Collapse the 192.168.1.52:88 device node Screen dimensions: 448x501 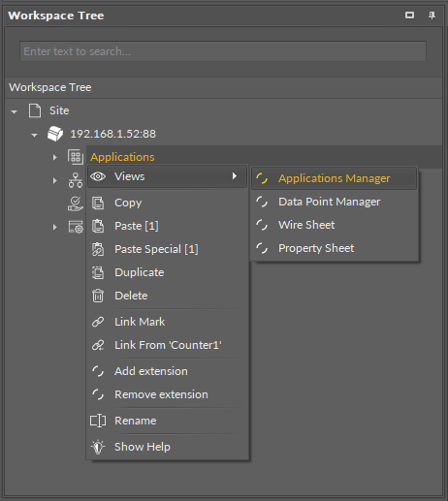pos(34,136)
